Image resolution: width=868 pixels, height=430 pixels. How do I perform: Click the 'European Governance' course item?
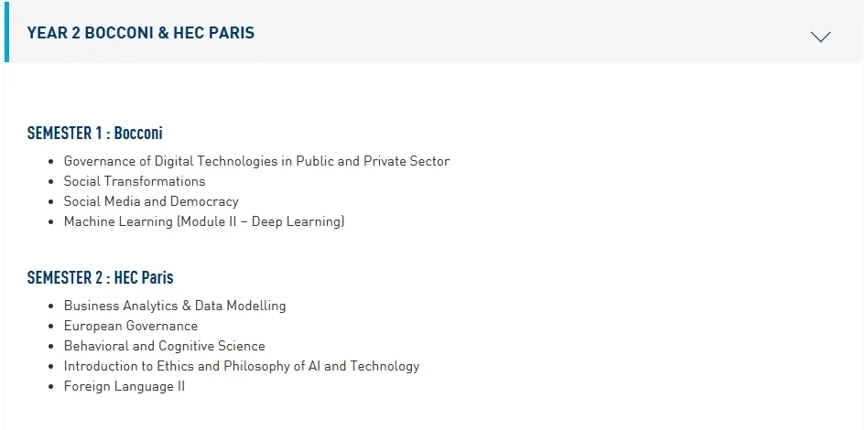tap(131, 326)
